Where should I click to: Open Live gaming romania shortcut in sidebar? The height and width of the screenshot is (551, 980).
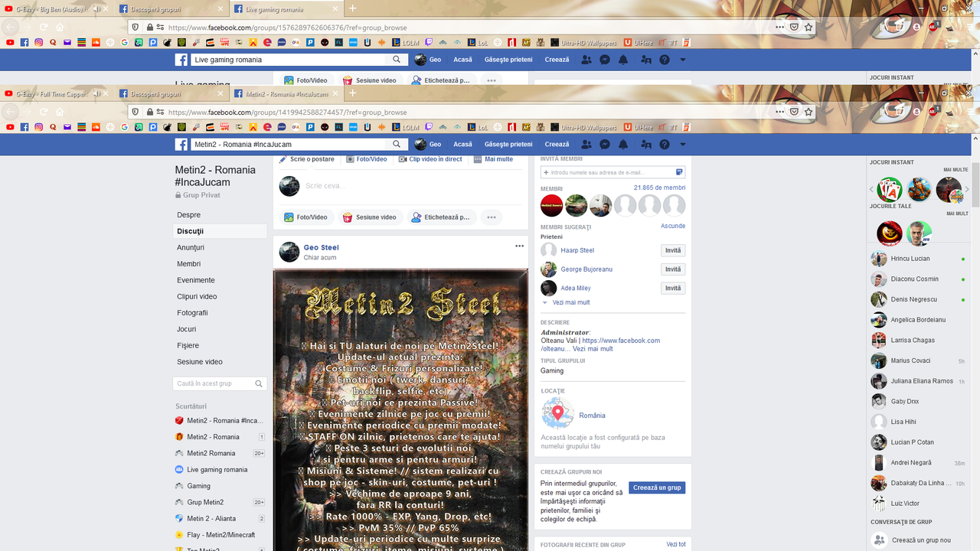pos(217,470)
